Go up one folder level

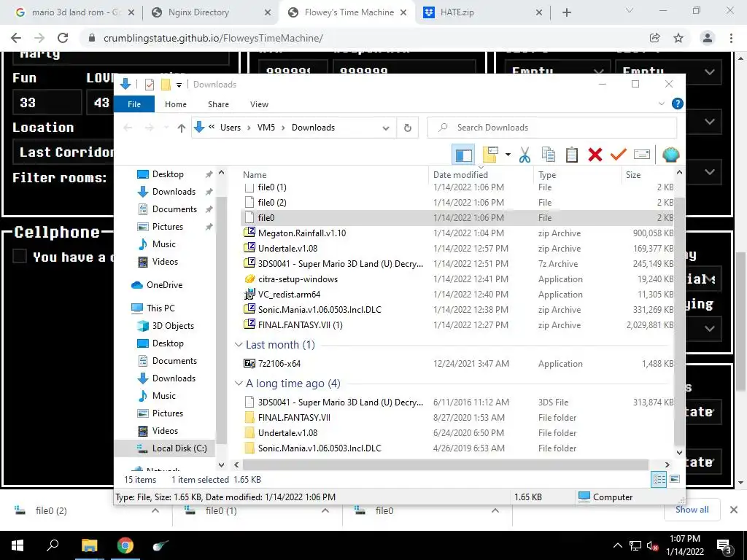pyautogui.click(x=181, y=128)
